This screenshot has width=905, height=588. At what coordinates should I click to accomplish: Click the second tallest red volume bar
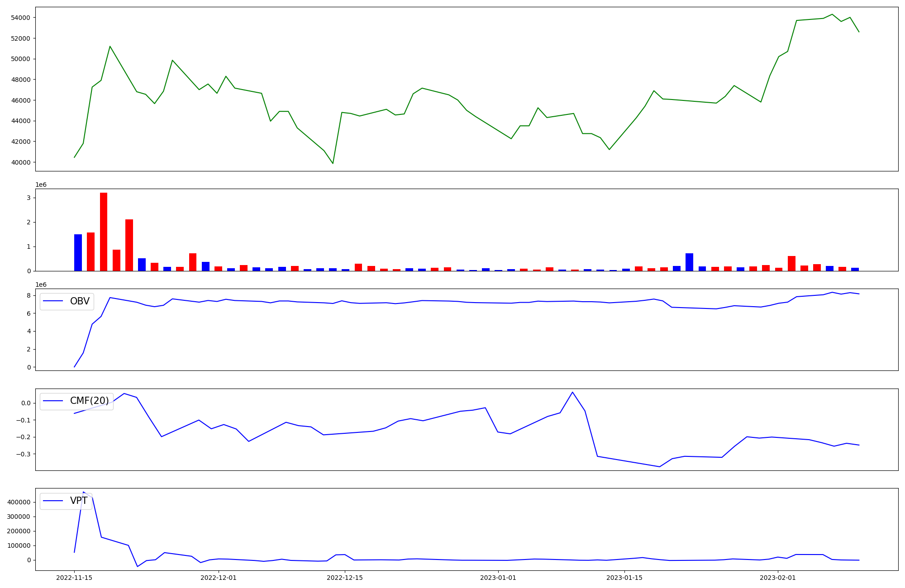click(x=129, y=245)
